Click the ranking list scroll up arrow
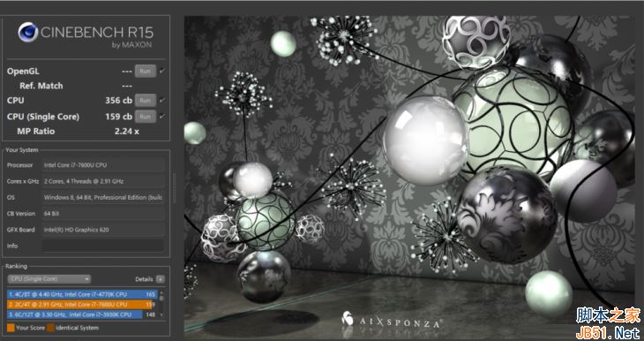 point(161,292)
